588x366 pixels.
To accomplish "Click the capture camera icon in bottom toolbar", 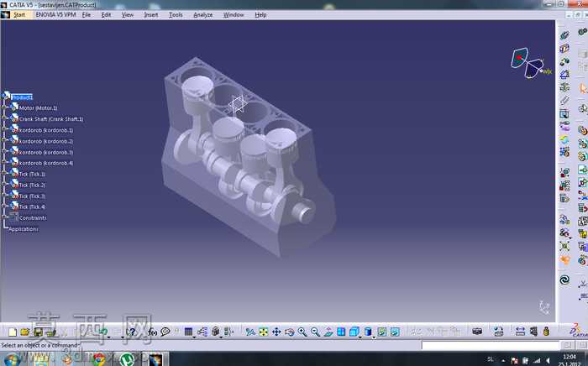I will (x=477, y=332).
